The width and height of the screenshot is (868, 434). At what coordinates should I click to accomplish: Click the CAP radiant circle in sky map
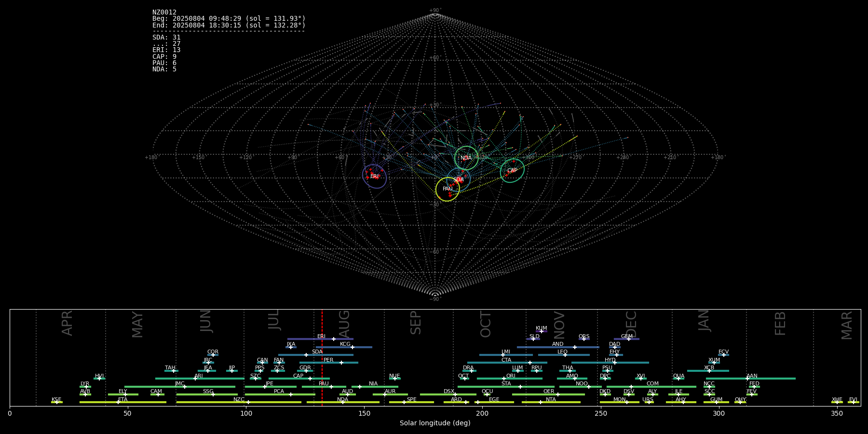click(512, 170)
